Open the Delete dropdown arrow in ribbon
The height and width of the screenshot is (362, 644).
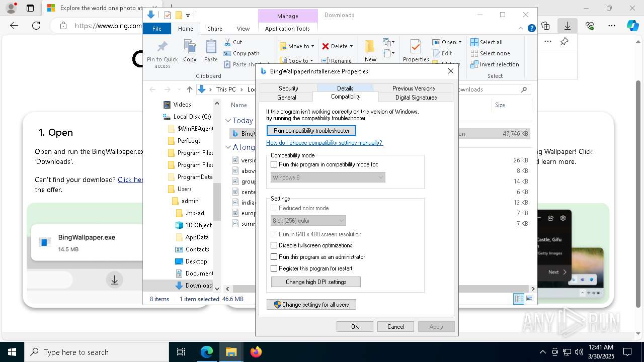[x=351, y=46]
